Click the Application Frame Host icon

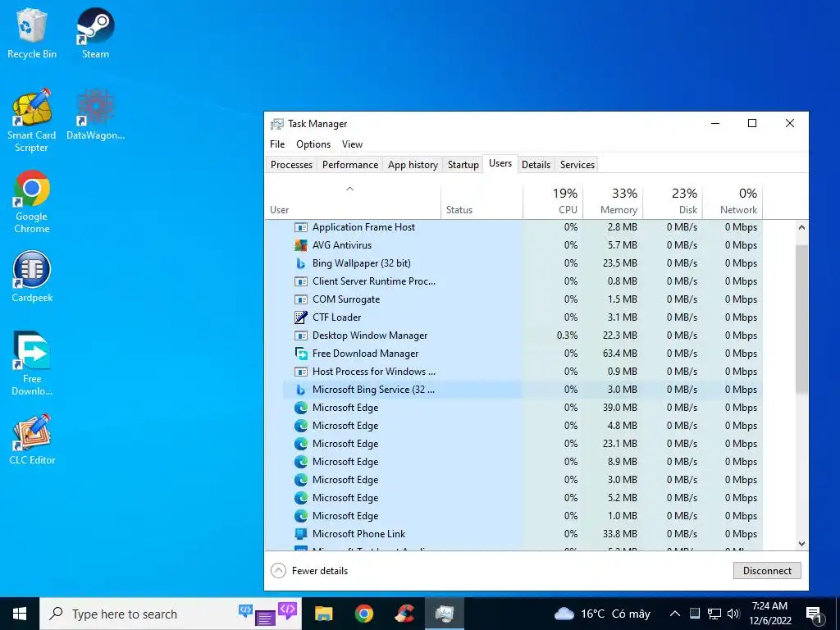pyautogui.click(x=301, y=227)
